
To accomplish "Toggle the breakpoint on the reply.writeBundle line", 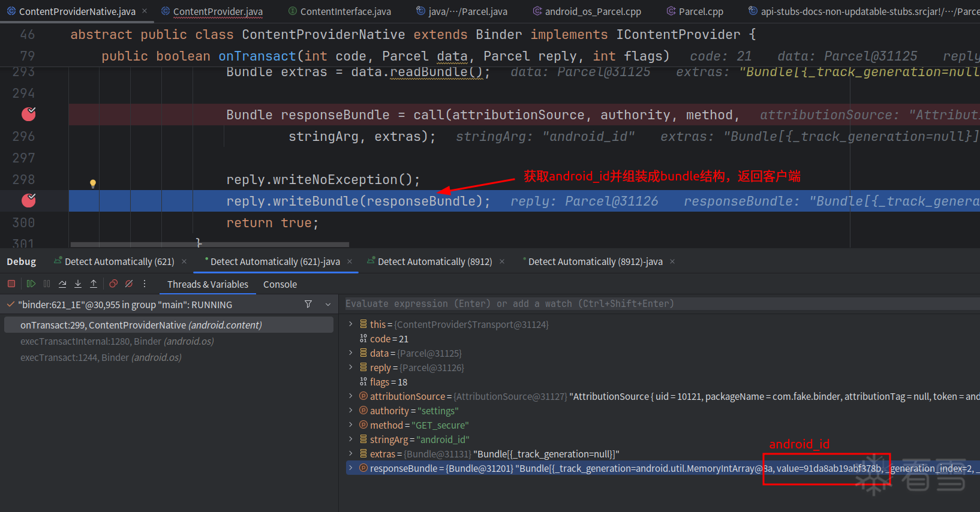I will 28,200.
